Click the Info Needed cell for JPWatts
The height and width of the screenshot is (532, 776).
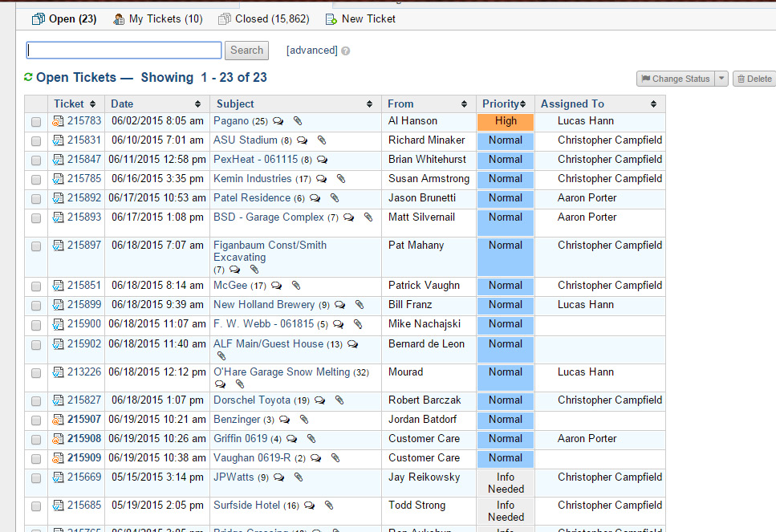[x=506, y=483]
